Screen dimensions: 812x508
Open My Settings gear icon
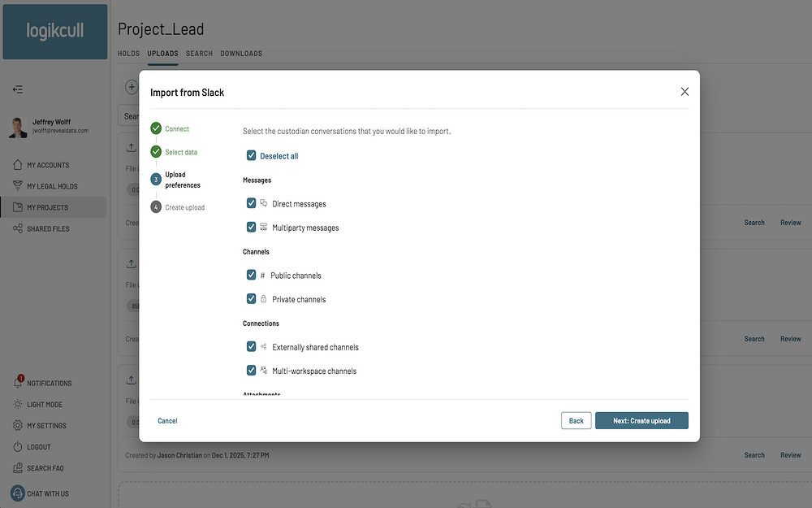coord(18,425)
